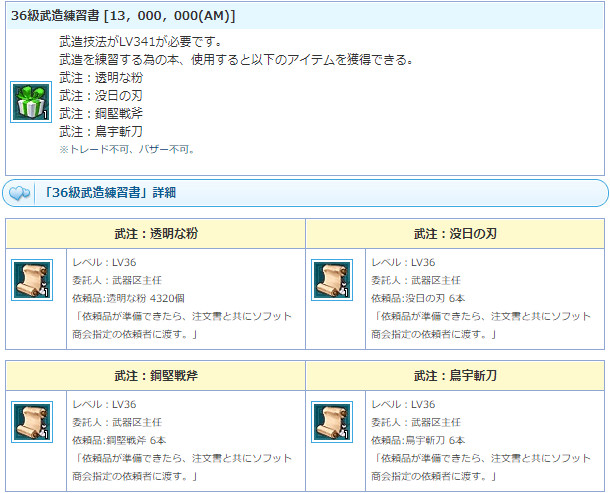The height and width of the screenshot is (493, 610).
Task: Select the 武注：鳥宇斬刀 table header
Action: click(455, 375)
